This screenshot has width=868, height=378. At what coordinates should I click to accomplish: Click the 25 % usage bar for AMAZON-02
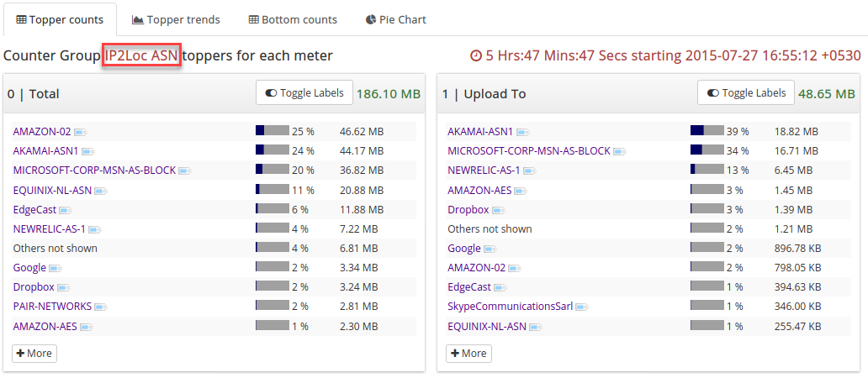click(x=273, y=130)
